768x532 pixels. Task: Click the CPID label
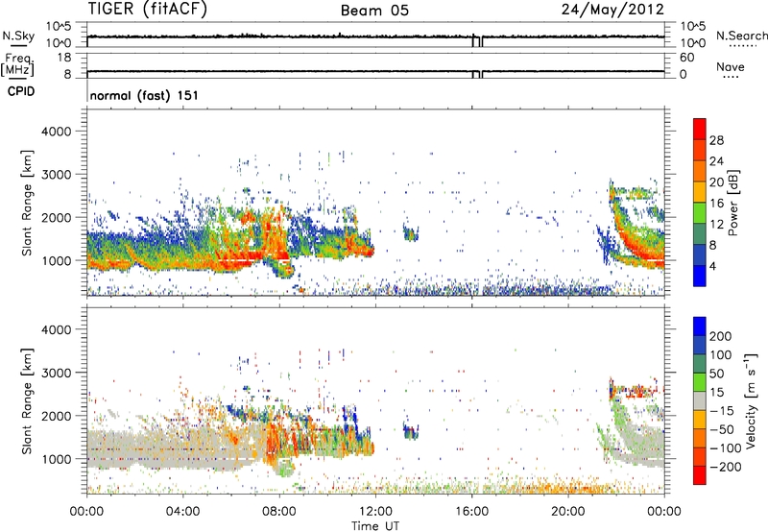[x=21, y=91]
